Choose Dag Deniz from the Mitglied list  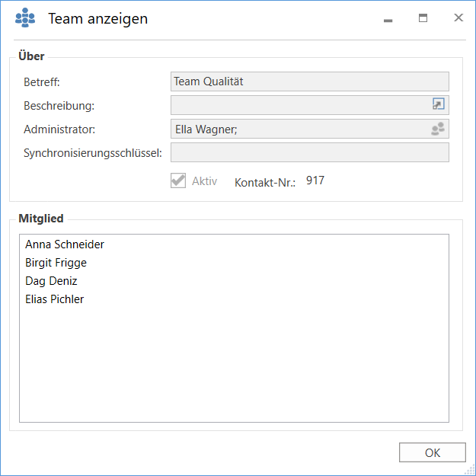(x=51, y=281)
